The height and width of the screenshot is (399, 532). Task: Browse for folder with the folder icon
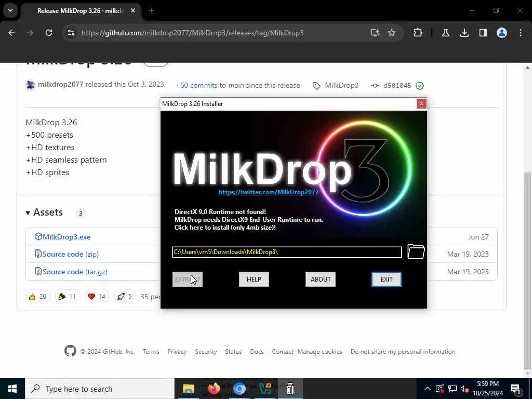click(416, 252)
